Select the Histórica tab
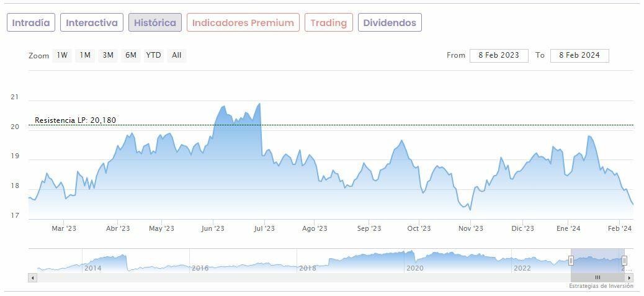 tap(155, 22)
